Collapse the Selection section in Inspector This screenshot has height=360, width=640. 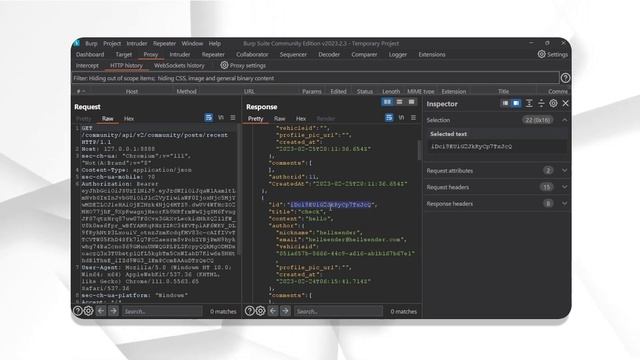(565, 120)
